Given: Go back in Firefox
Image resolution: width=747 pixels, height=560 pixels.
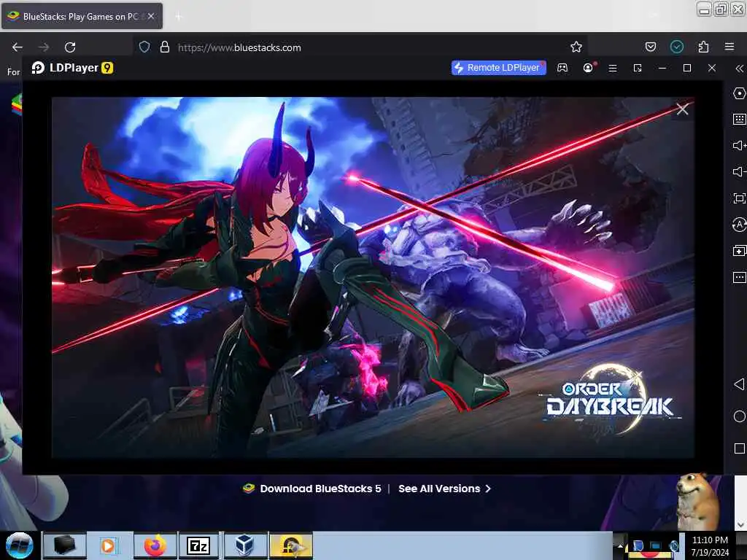Looking at the screenshot, I should pyautogui.click(x=18, y=47).
